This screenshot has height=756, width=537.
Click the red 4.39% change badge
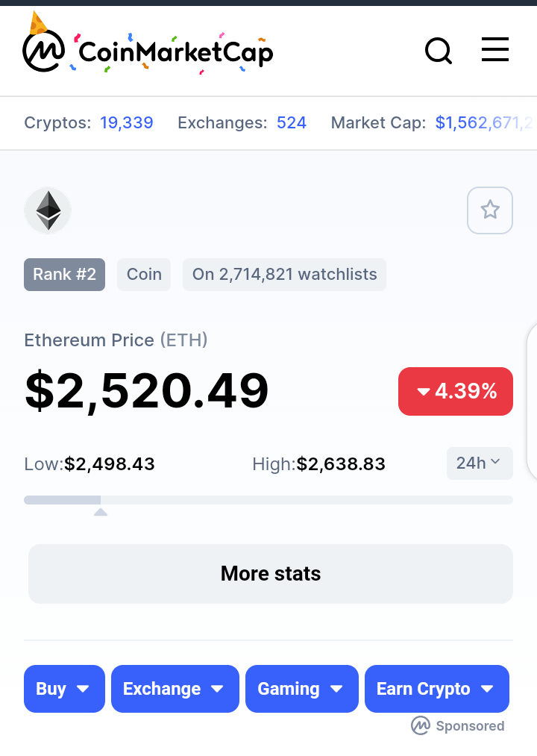pos(456,391)
